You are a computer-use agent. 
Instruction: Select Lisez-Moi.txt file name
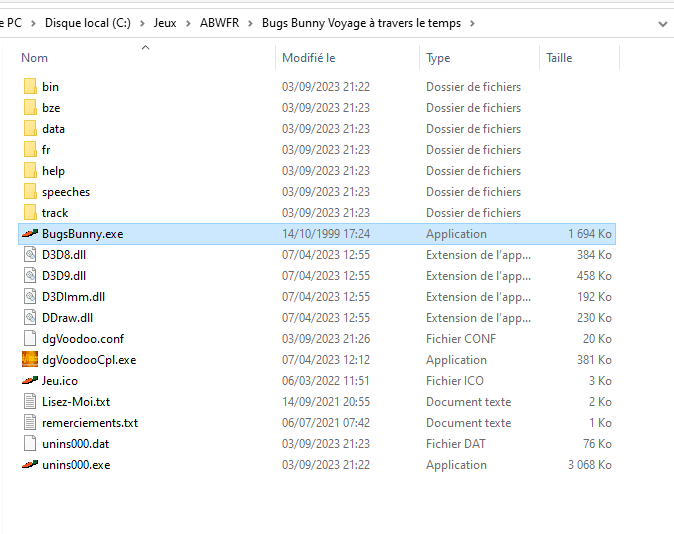76,402
